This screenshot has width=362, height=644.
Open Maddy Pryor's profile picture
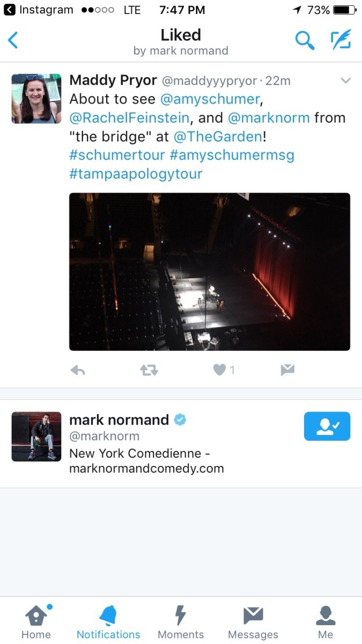36,99
